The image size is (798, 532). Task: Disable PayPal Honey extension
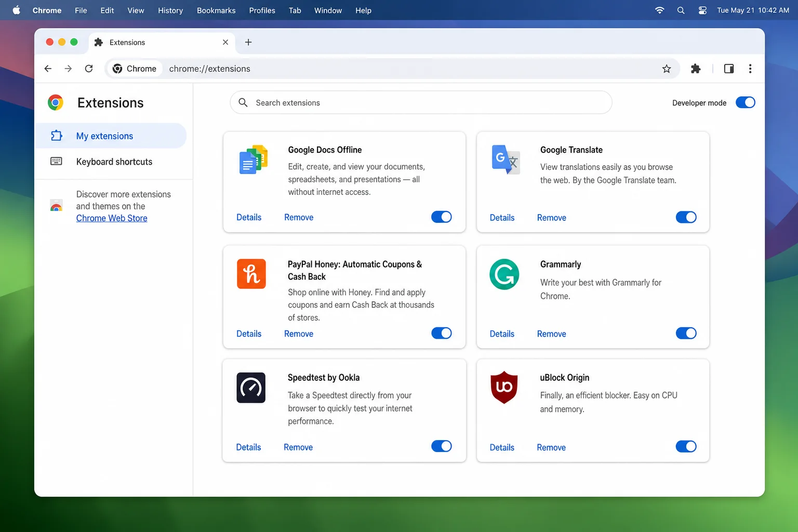pyautogui.click(x=442, y=333)
